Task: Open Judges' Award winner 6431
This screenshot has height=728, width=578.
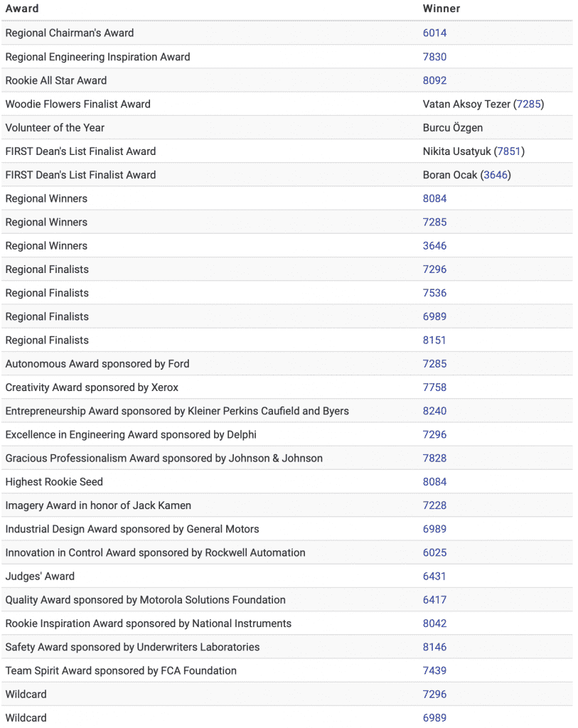Action: pos(434,576)
